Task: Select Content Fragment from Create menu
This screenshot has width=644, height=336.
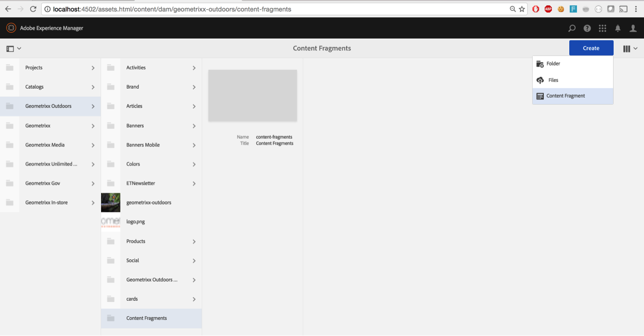Action: pyautogui.click(x=565, y=96)
